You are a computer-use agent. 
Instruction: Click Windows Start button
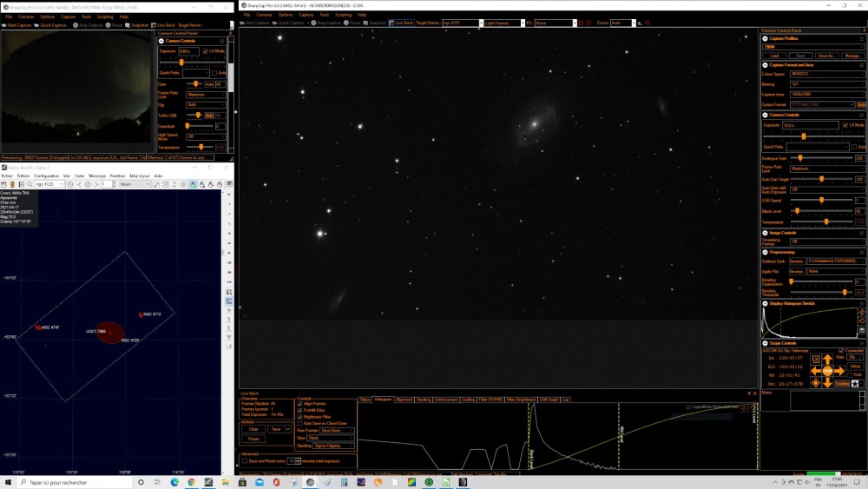(8, 482)
